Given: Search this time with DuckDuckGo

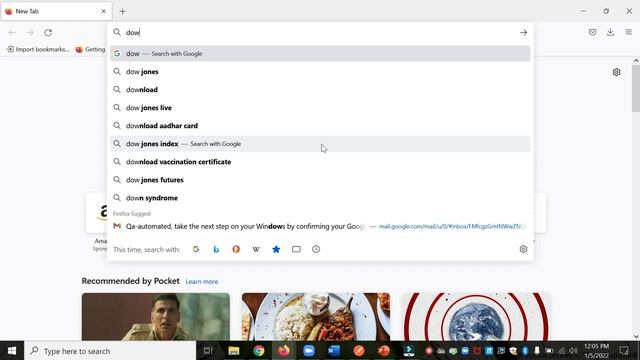Looking at the screenshot, I should (236, 249).
